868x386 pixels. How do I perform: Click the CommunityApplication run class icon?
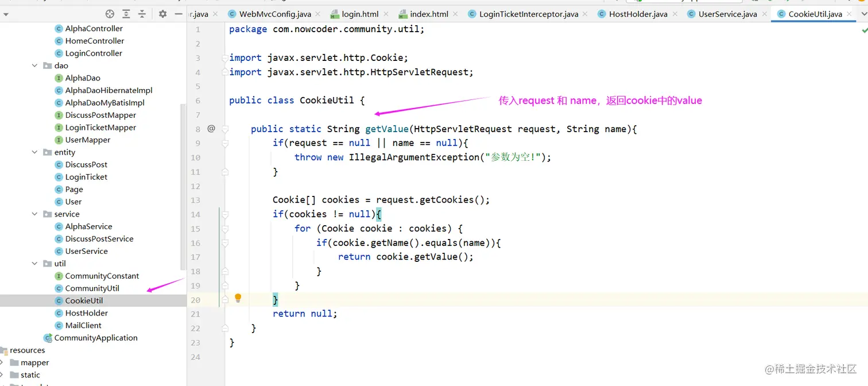(48, 338)
